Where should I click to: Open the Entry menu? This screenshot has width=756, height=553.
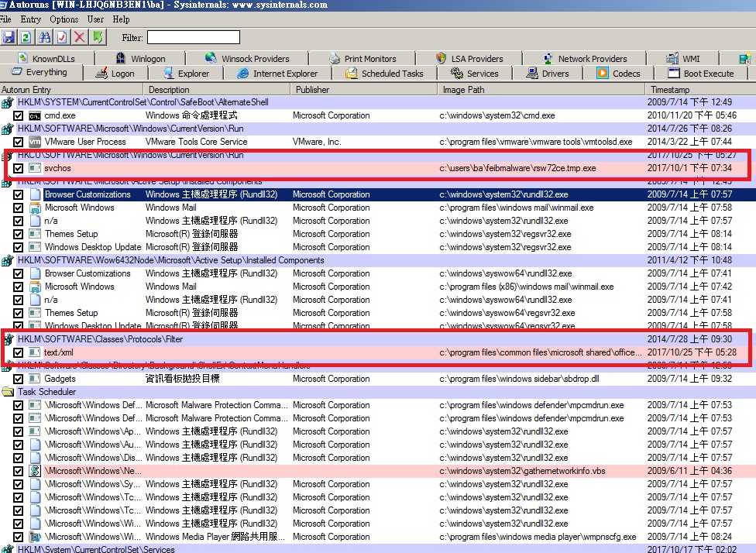[30, 19]
